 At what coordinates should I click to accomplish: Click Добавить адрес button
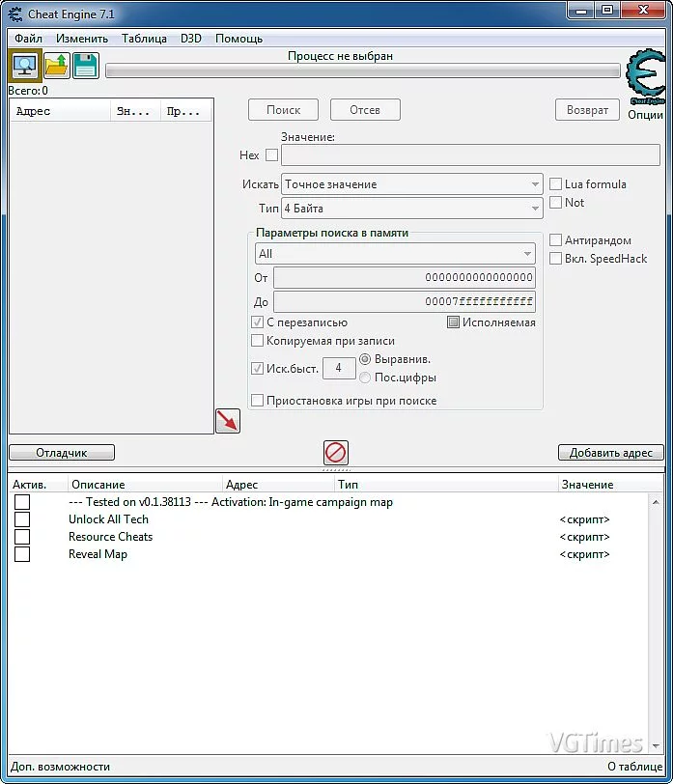(611, 453)
